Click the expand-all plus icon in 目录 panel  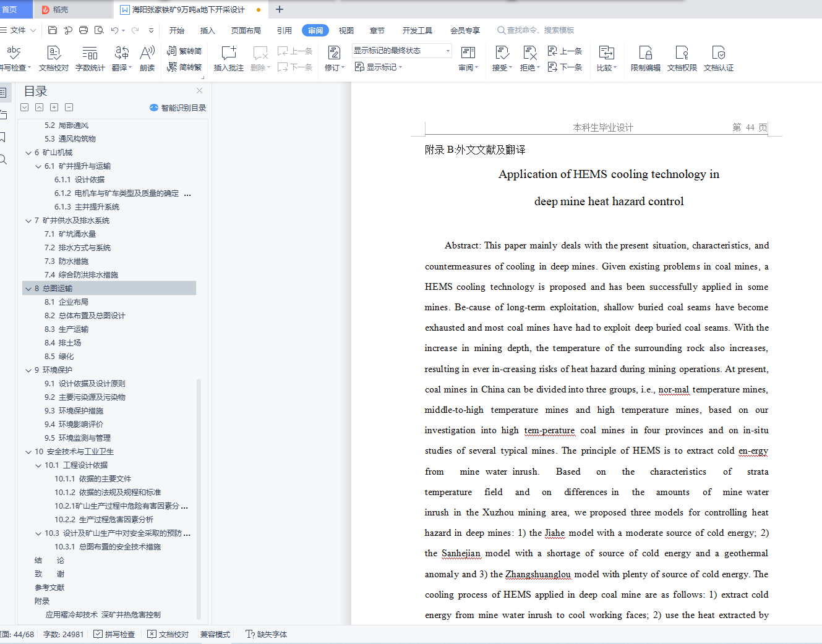tap(54, 108)
